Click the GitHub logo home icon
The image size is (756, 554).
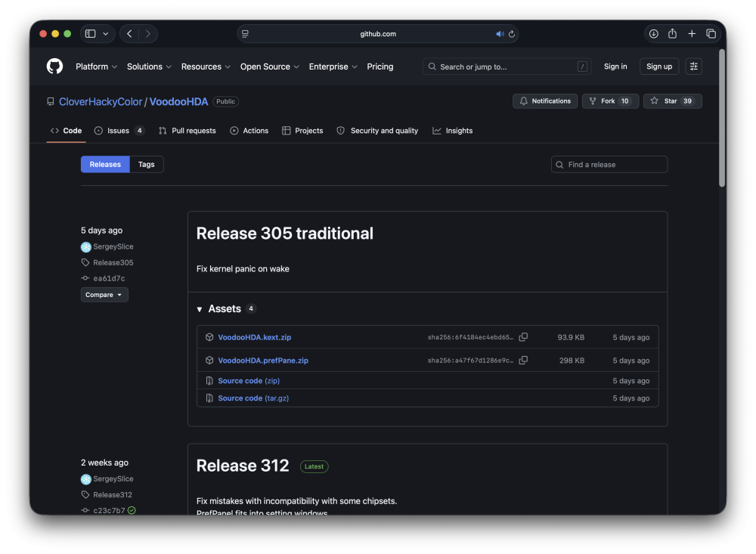54,66
